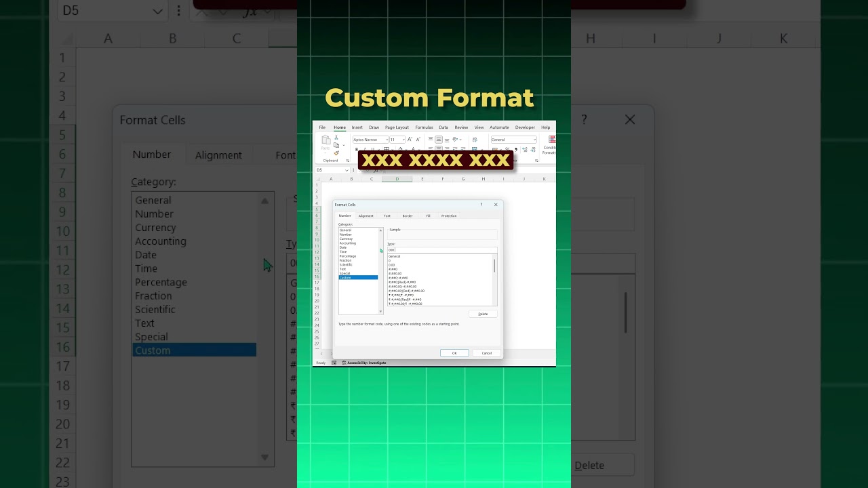Click the Top Align icon in the ribbon
Viewport: 868px width, 488px height.
coord(431,140)
